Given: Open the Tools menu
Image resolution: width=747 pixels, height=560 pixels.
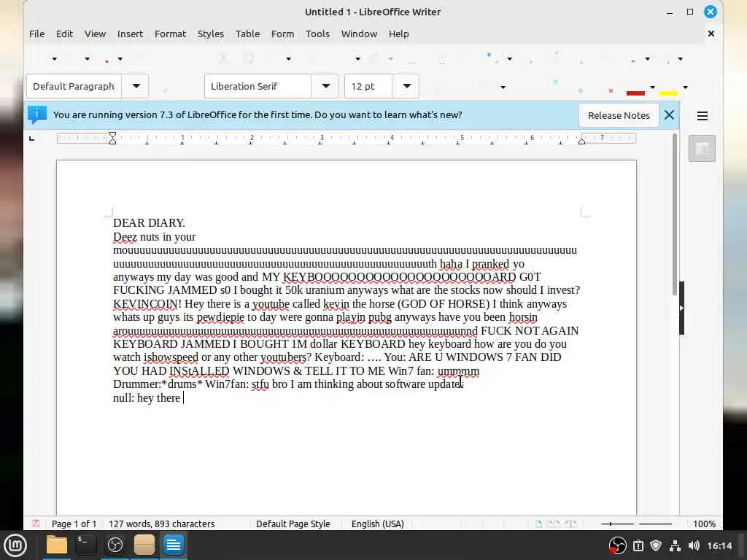Looking at the screenshot, I should [317, 34].
